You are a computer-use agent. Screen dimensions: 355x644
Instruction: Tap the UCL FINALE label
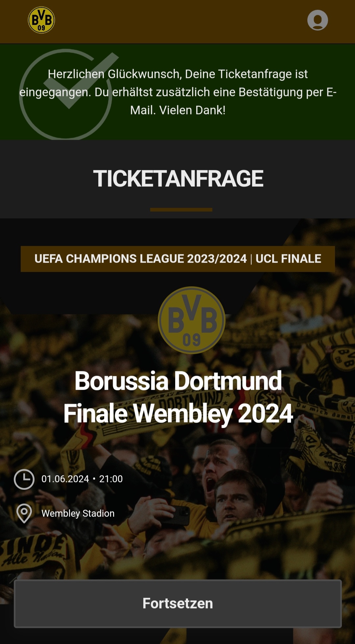(288, 259)
